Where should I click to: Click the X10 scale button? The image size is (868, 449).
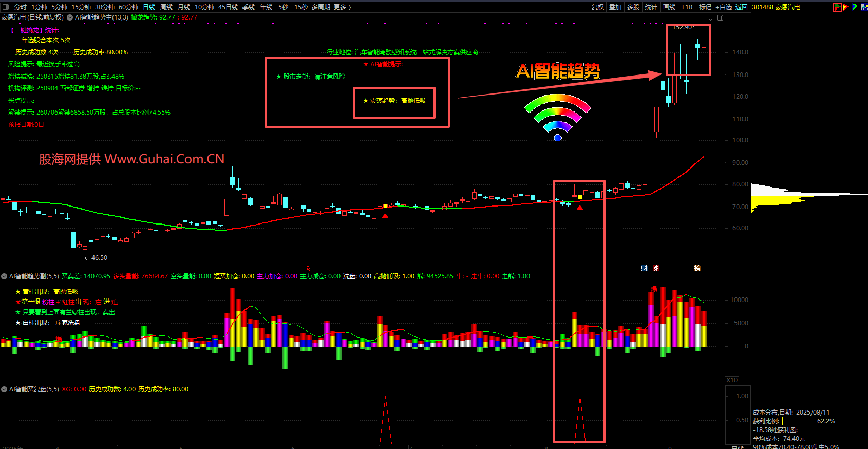(x=732, y=380)
